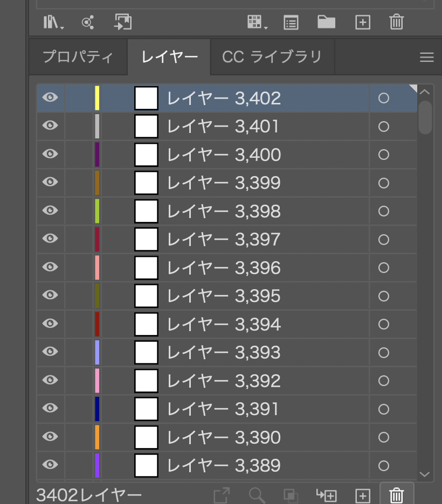Select the レイヤー 3,399 layer name
This screenshot has width=442, height=504.
click(x=224, y=183)
